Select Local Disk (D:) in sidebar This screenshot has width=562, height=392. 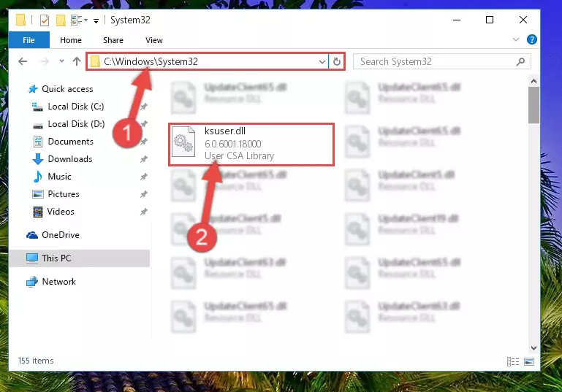point(76,124)
